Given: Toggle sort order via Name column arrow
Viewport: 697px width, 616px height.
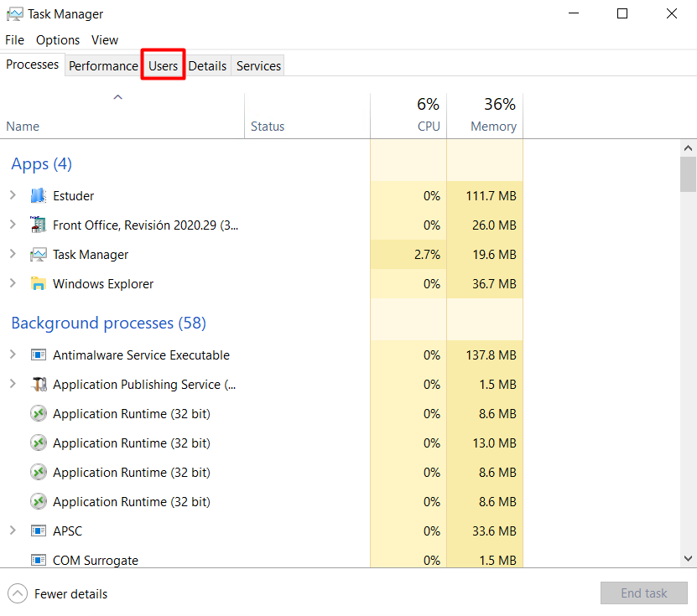Looking at the screenshot, I should pyautogui.click(x=117, y=97).
